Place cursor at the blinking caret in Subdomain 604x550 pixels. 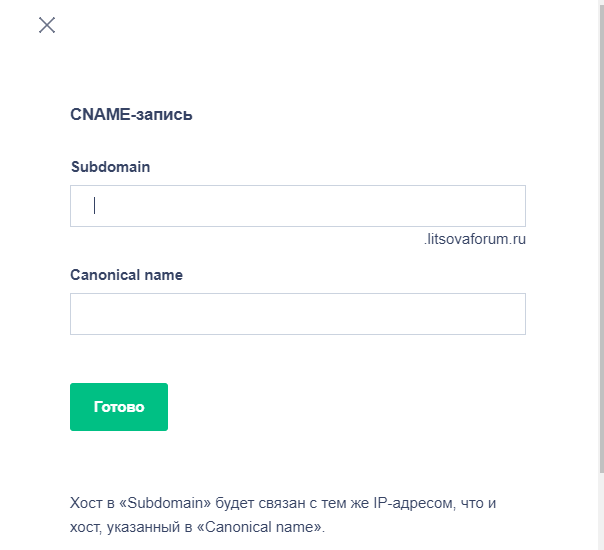pos(94,205)
